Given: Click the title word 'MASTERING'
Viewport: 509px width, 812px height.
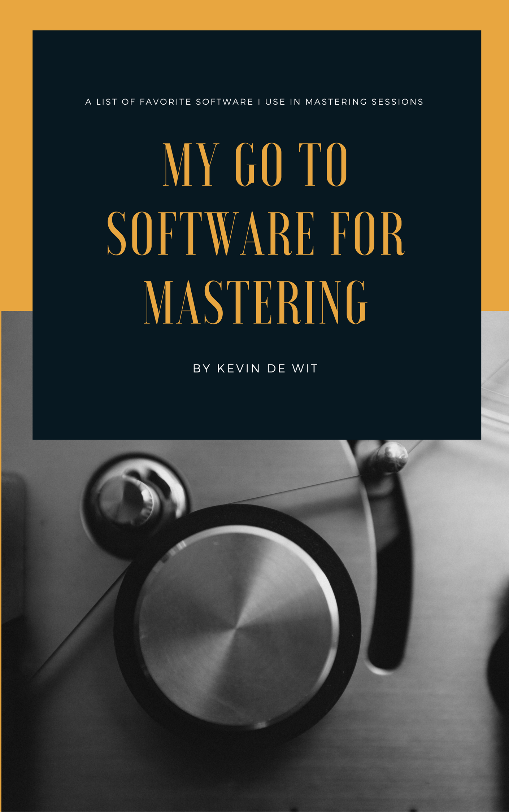Looking at the screenshot, I should pos(256,302).
